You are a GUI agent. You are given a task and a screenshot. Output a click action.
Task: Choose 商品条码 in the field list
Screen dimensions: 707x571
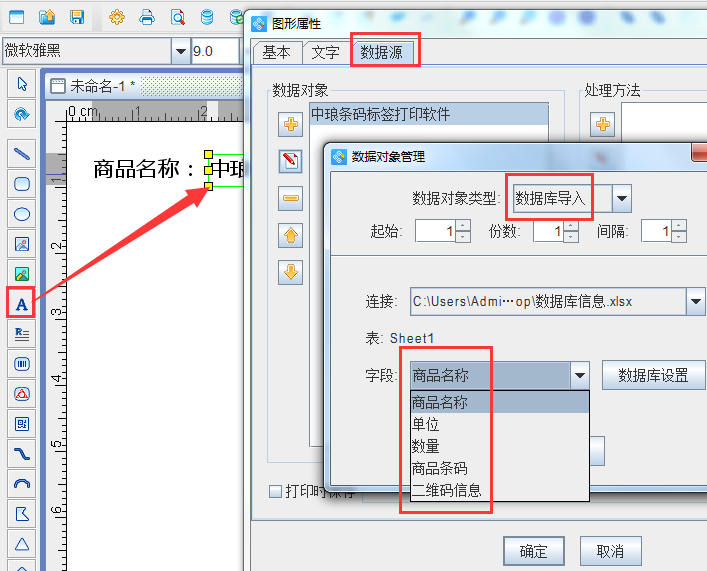tap(500, 468)
